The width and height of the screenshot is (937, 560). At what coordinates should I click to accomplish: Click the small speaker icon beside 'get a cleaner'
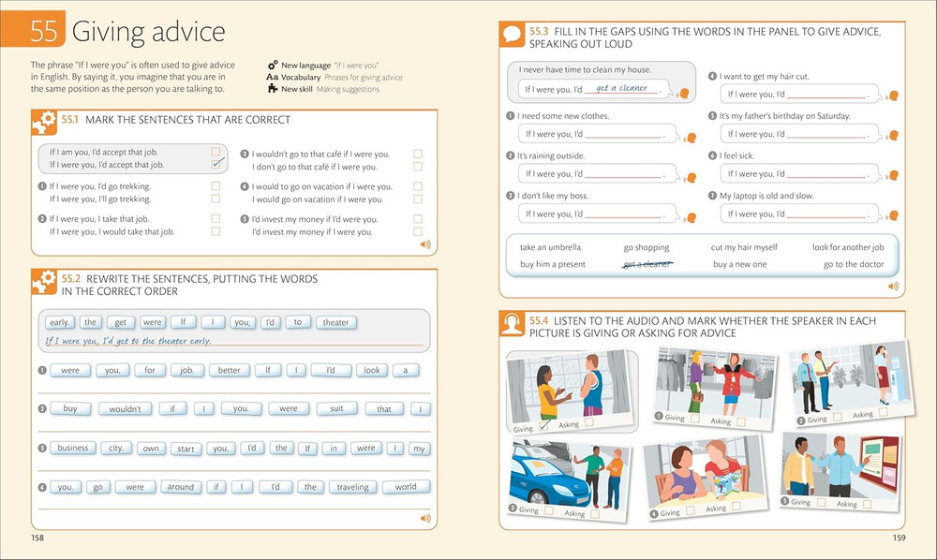682,96
